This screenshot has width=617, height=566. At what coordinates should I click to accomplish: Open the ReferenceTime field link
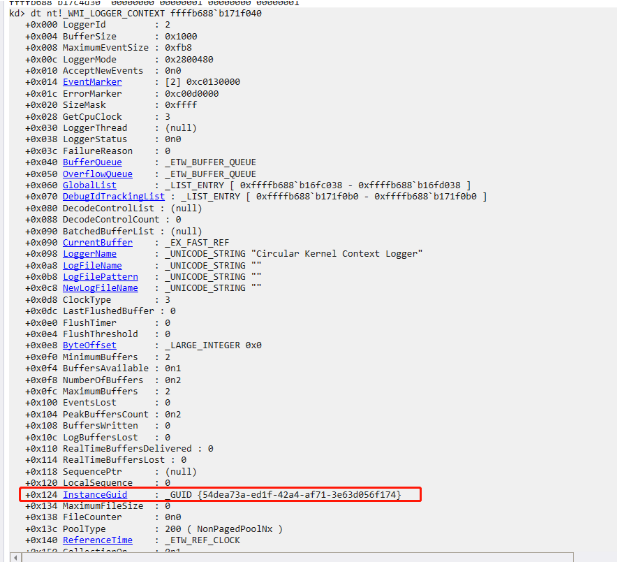click(98, 540)
